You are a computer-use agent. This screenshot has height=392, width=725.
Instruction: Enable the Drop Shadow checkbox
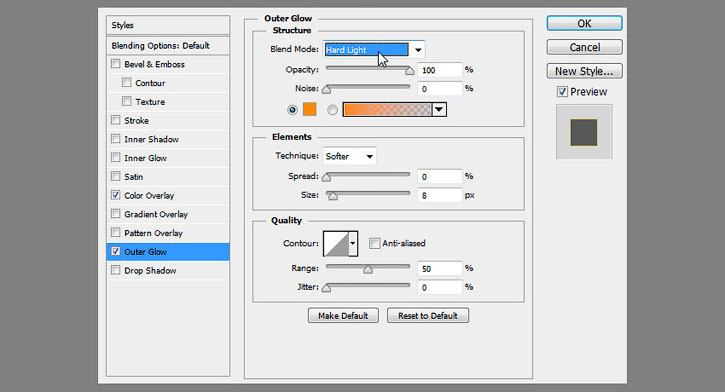(x=116, y=270)
